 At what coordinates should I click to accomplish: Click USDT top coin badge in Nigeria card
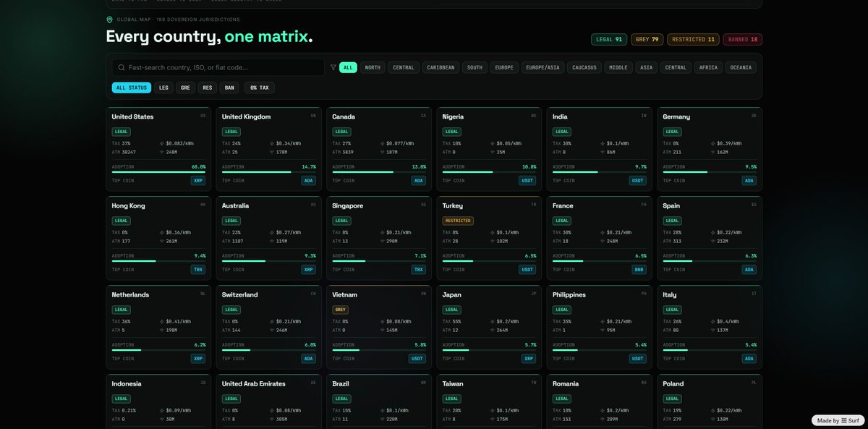click(x=527, y=180)
